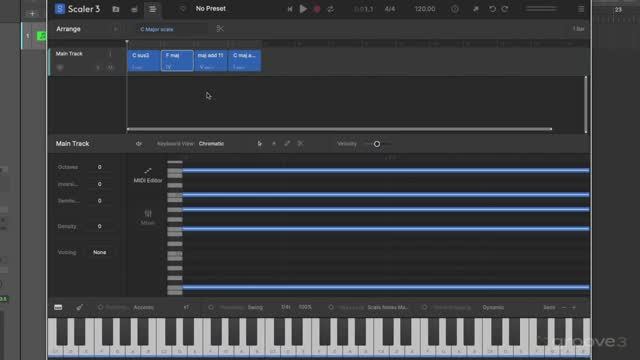
Task: Select the C maj a... chord block
Action: pyautogui.click(x=244, y=61)
